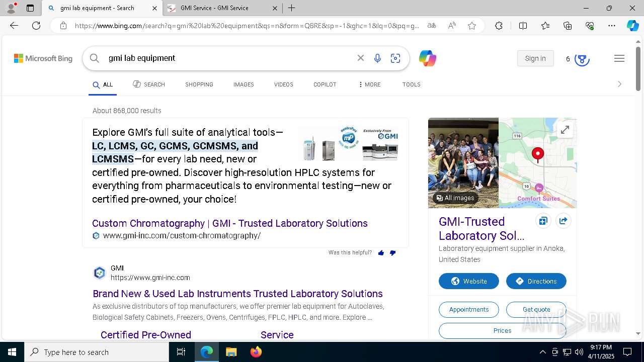Go to the Microsoft Bing home logo
Image resolution: width=644 pixels, height=362 pixels.
coord(43,58)
